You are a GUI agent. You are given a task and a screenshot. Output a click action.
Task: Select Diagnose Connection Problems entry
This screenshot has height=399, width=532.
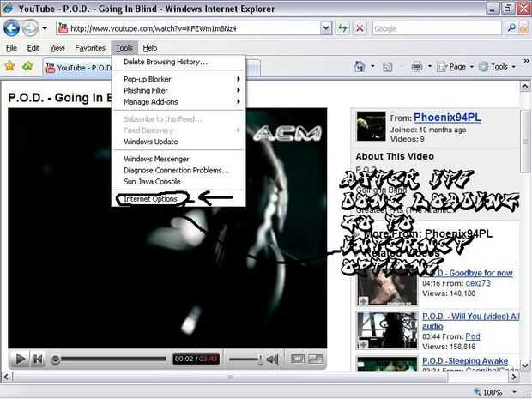coord(178,170)
